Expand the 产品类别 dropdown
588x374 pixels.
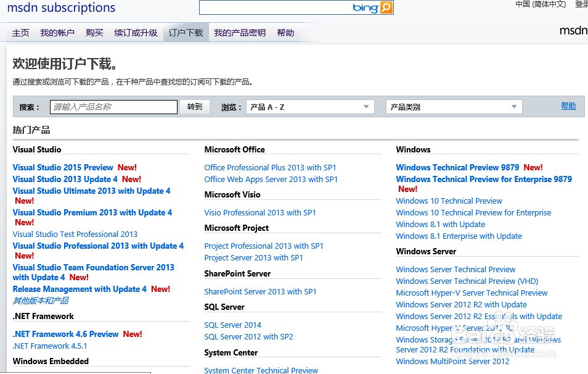[x=454, y=107]
